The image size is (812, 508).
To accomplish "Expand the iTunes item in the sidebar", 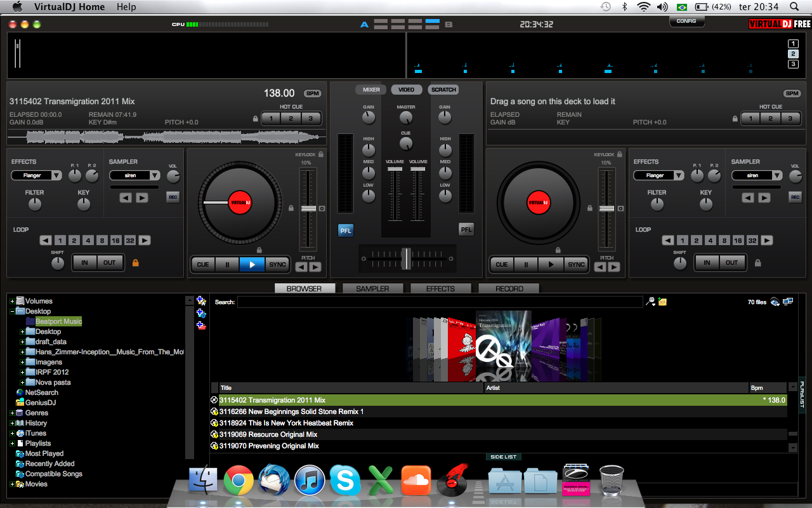I will (x=12, y=432).
